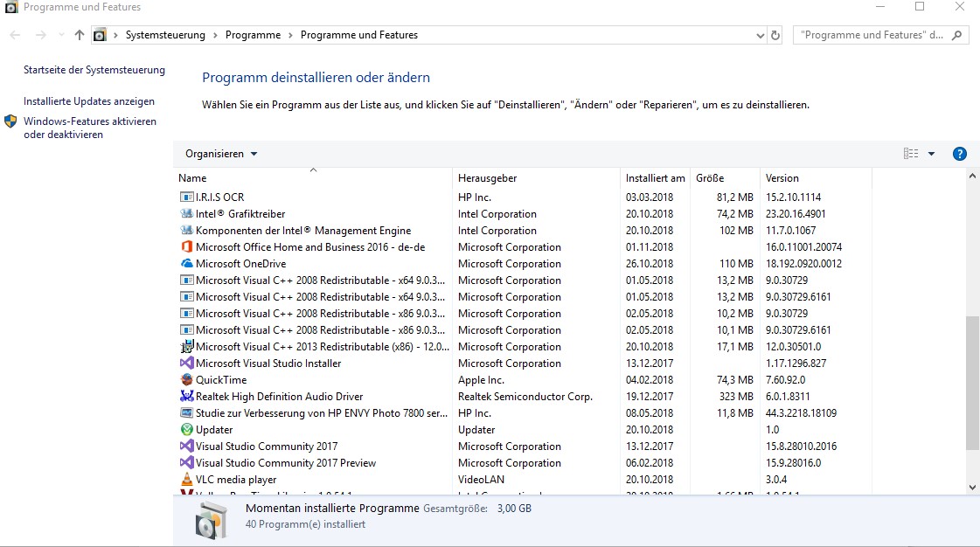Click the Gesamtgröße 3,00 GB value
The width and height of the screenshot is (980, 547).
pyautogui.click(x=514, y=509)
